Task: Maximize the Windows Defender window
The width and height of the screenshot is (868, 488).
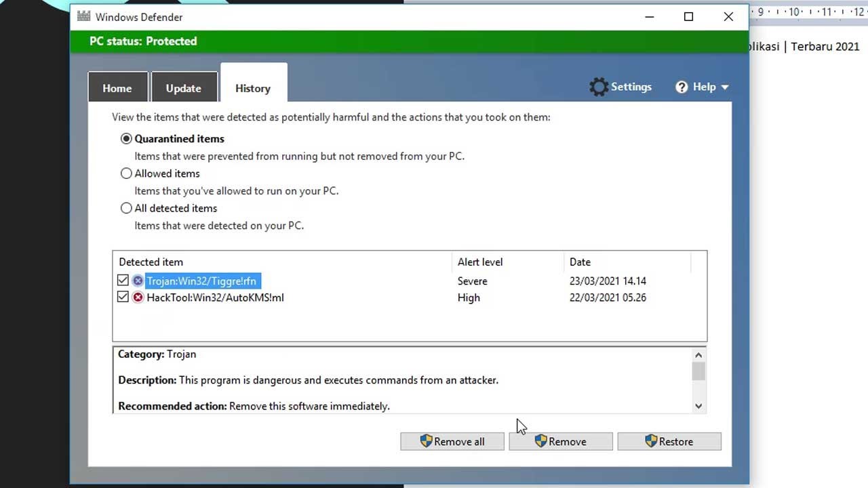Action: (x=688, y=17)
